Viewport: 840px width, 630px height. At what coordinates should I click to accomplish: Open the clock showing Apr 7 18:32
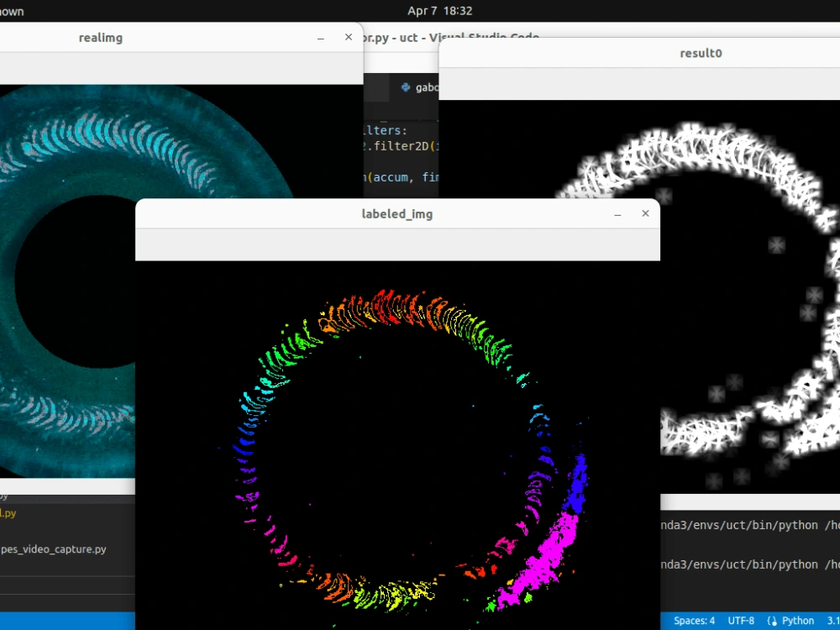pyautogui.click(x=439, y=11)
